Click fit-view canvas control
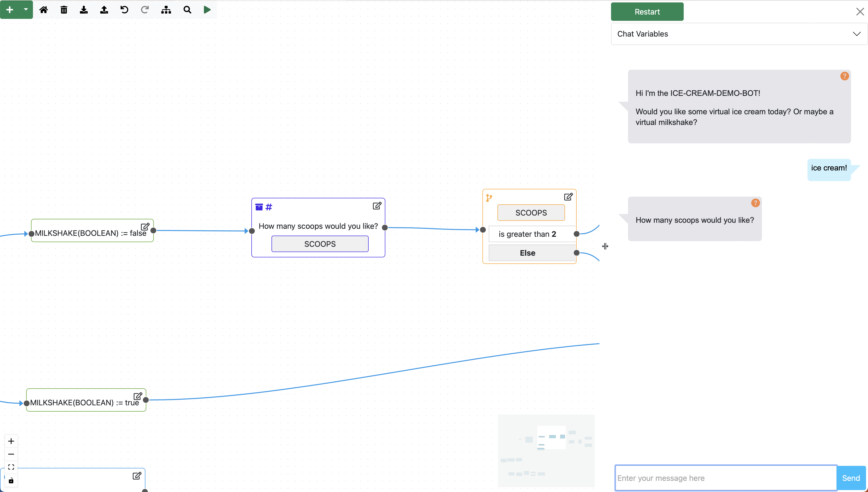The height and width of the screenshot is (492, 868). 11,467
